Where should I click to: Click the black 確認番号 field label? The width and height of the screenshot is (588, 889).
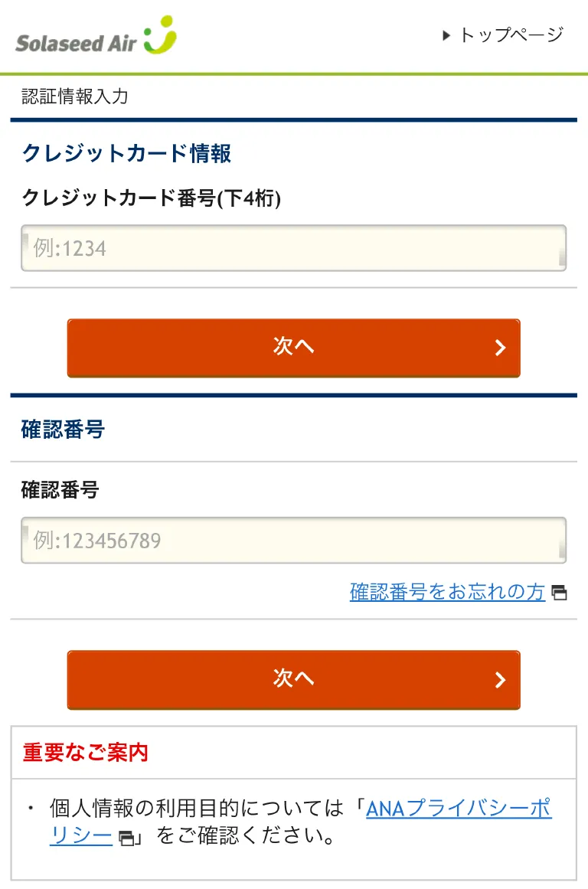[x=60, y=490]
